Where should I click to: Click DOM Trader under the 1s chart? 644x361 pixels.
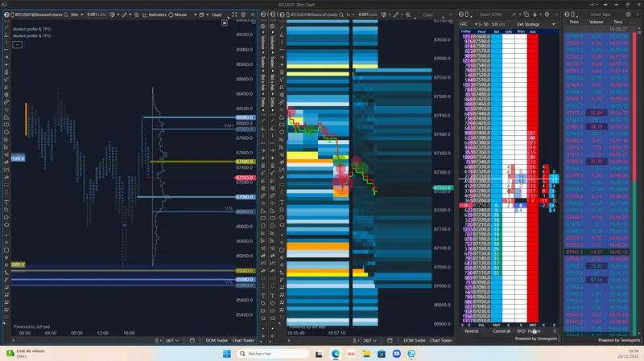[414, 340]
